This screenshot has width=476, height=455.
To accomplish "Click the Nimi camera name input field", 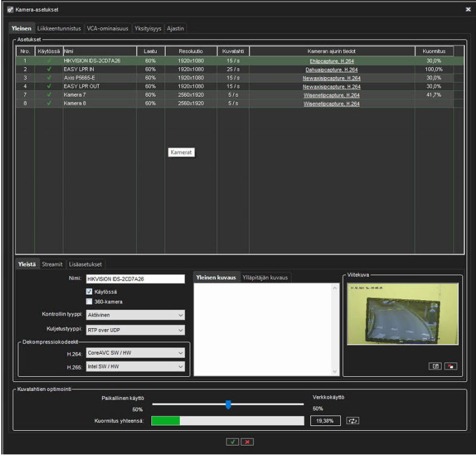I will click(135, 279).
